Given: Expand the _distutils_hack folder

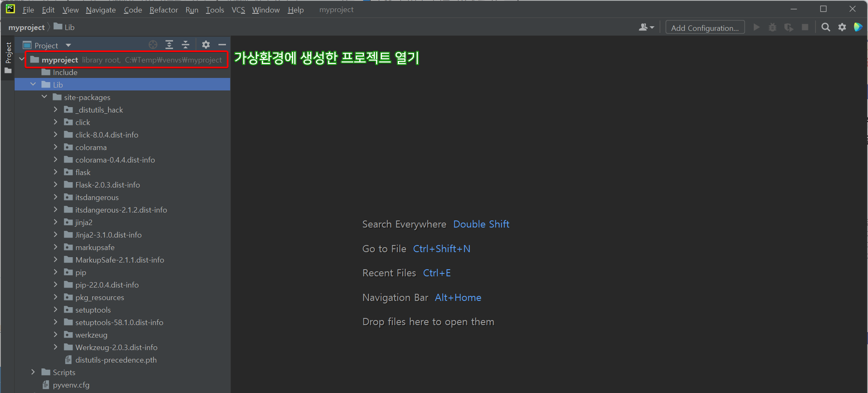Looking at the screenshot, I should point(55,109).
